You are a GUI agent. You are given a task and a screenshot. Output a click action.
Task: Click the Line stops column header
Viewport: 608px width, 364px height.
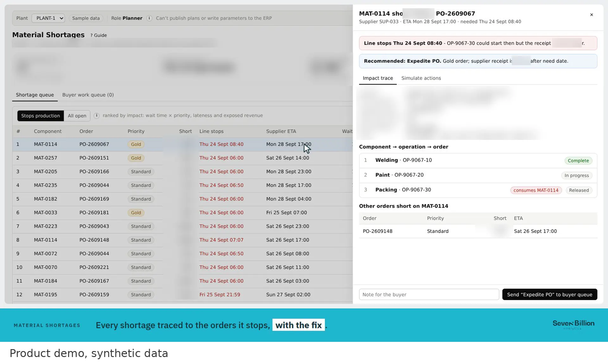[x=211, y=131]
